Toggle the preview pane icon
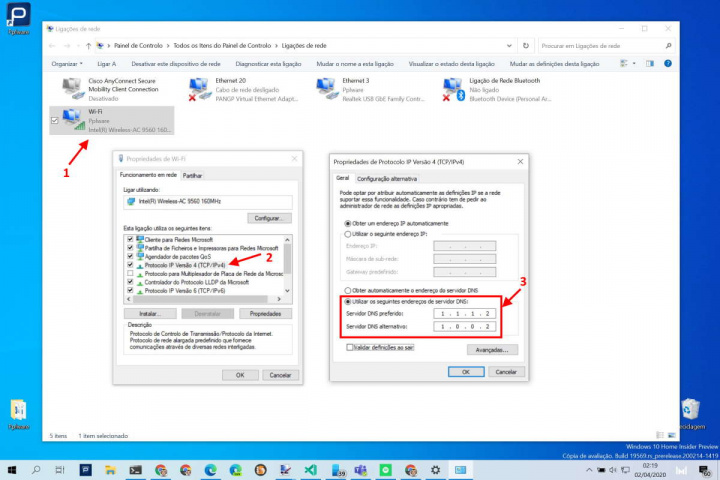Image resolution: width=720 pixels, height=480 pixels. (650, 63)
